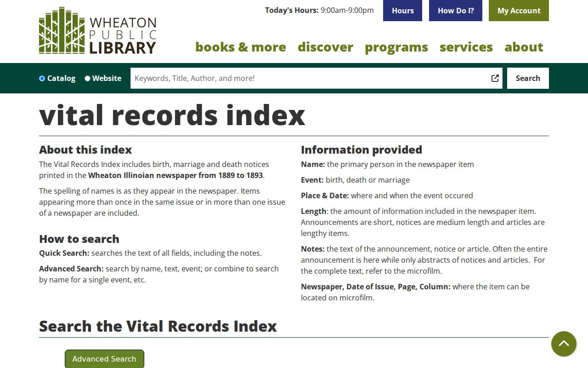
Task: Click the 'Newspaper, Date of Issue, Page, Column:' label
Action: [x=376, y=287]
